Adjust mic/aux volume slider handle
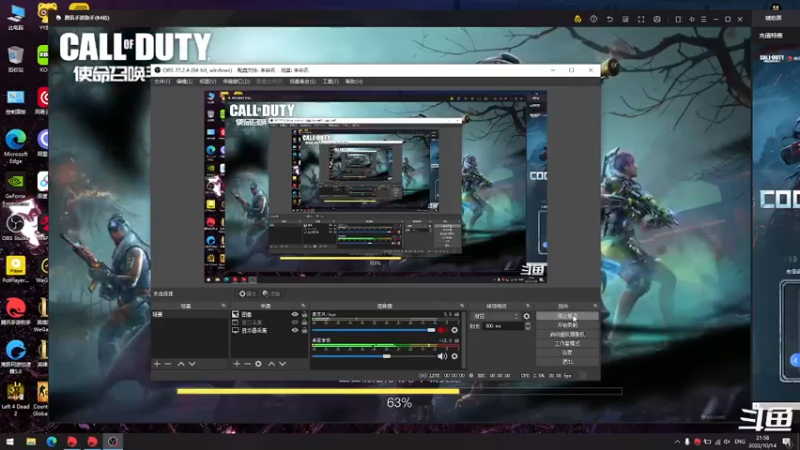This screenshot has height=450, width=800. coord(431,330)
